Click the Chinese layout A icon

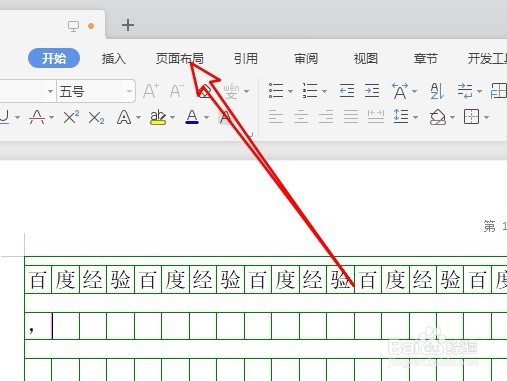400,91
